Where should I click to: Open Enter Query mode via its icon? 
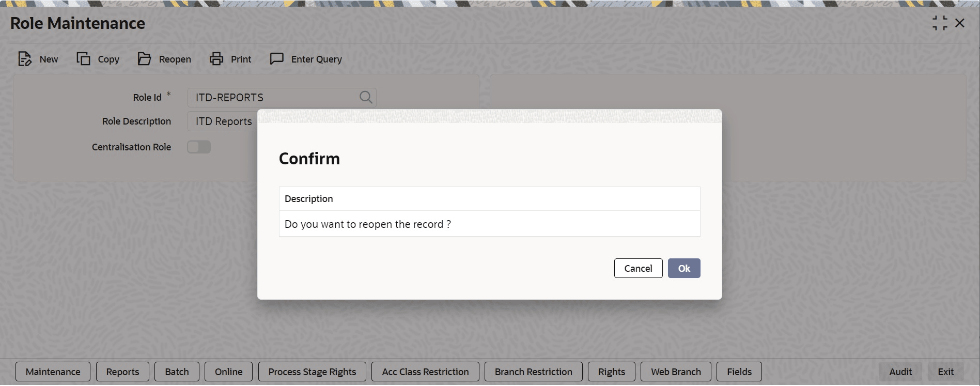[x=305, y=59]
